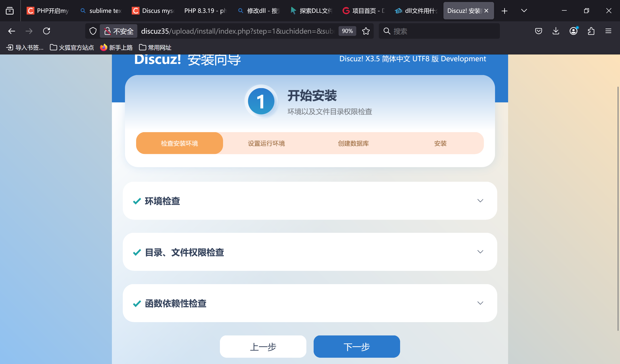Reload the current page
620x364 pixels.
[x=46, y=31]
